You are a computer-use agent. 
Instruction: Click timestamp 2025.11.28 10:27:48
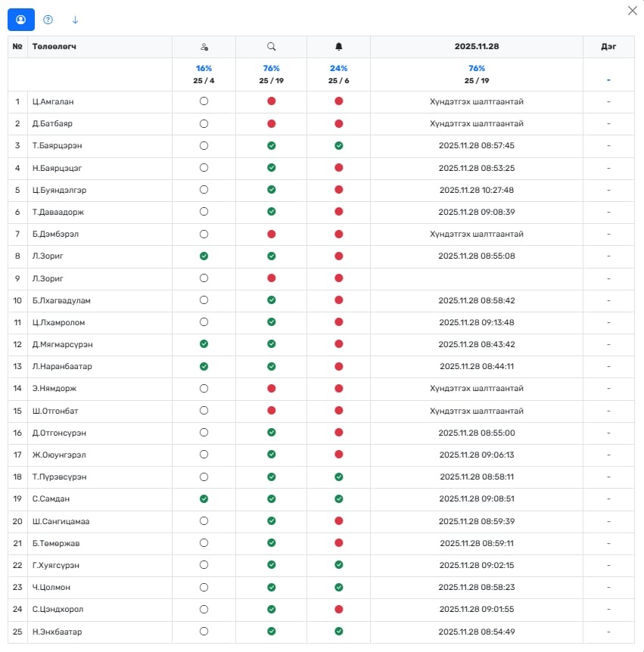tap(476, 190)
